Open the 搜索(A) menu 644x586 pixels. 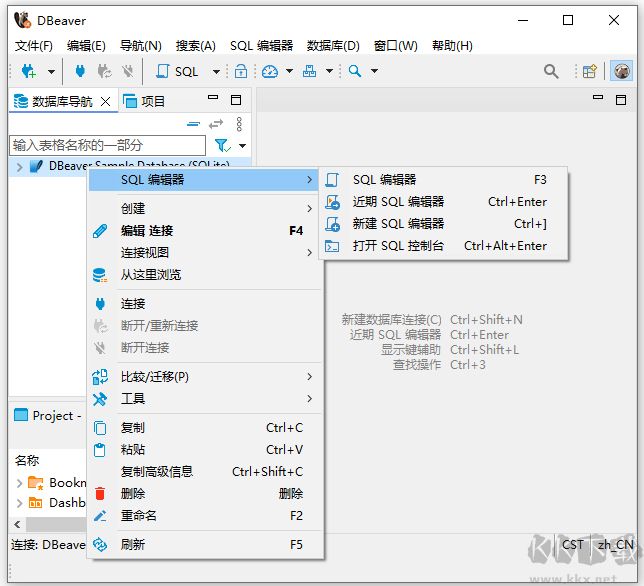click(x=196, y=46)
